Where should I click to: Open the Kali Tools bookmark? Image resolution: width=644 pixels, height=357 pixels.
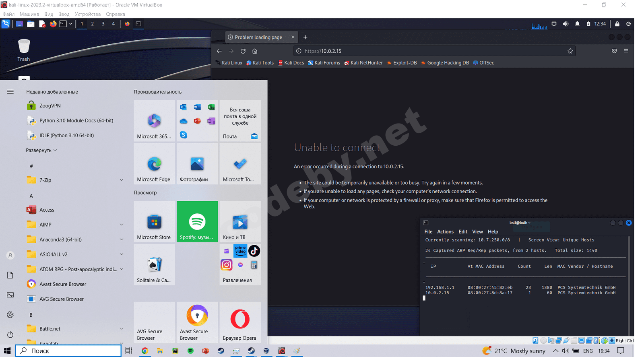(260, 63)
